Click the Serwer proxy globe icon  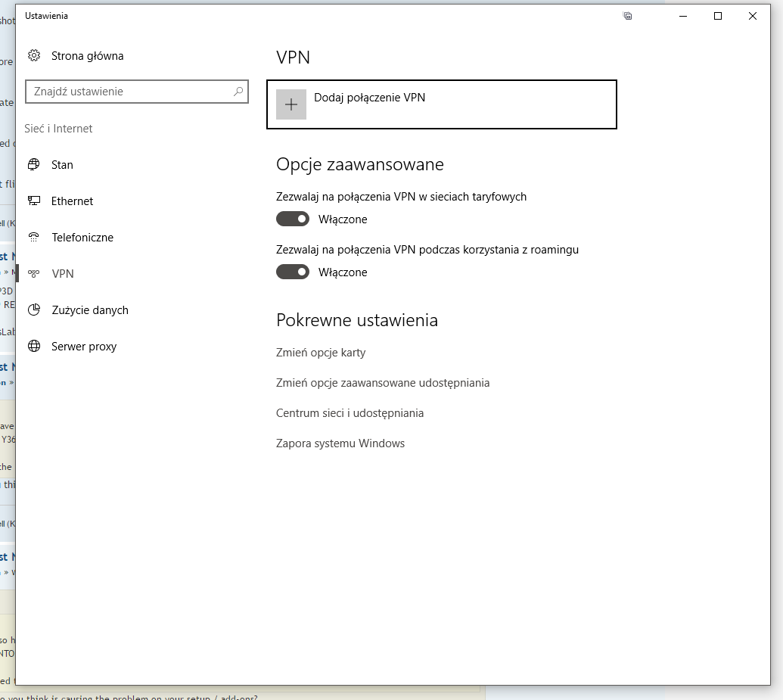[34, 347]
